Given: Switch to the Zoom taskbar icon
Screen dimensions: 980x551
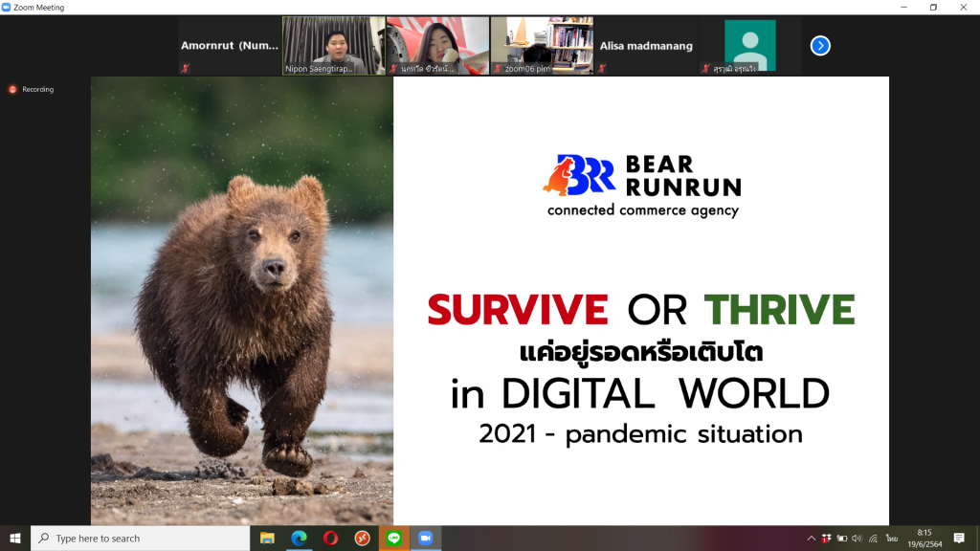Looking at the screenshot, I should point(425,539).
